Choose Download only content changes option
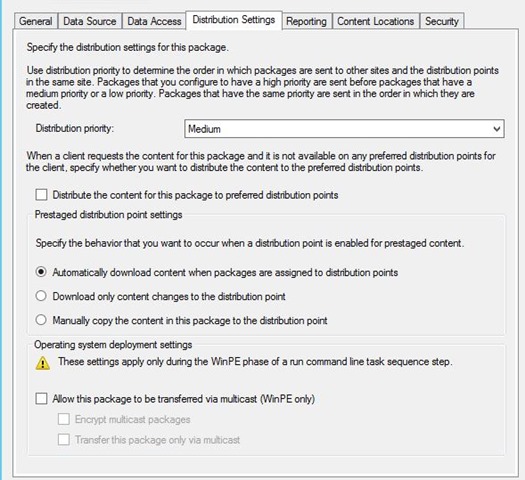The width and height of the screenshot is (525, 480). point(41,296)
